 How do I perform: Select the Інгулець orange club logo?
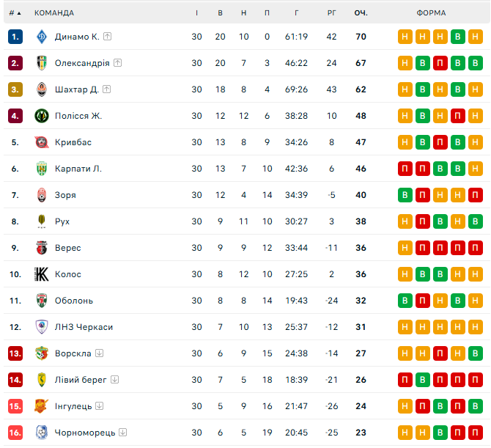tap(42, 406)
